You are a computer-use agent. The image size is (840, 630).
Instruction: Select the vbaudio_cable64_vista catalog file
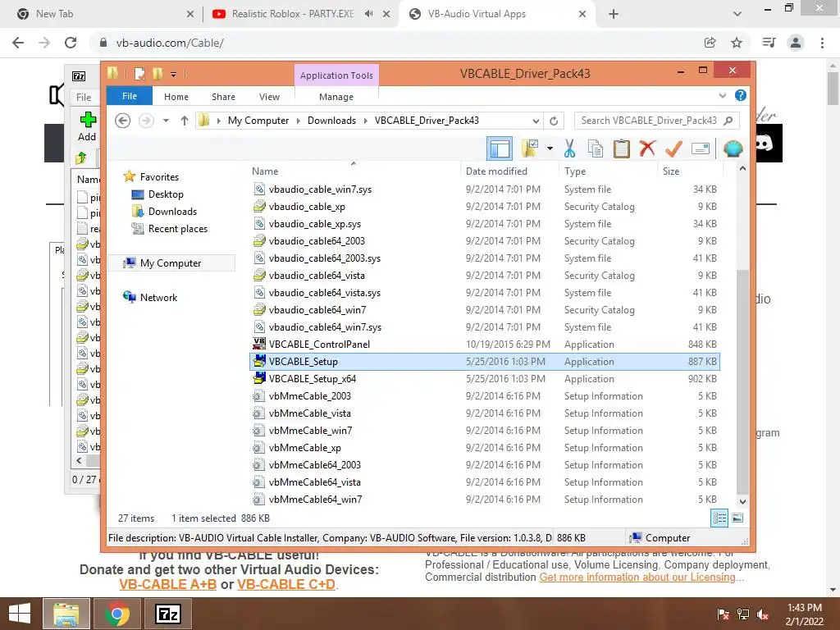[x=485, y=276]
